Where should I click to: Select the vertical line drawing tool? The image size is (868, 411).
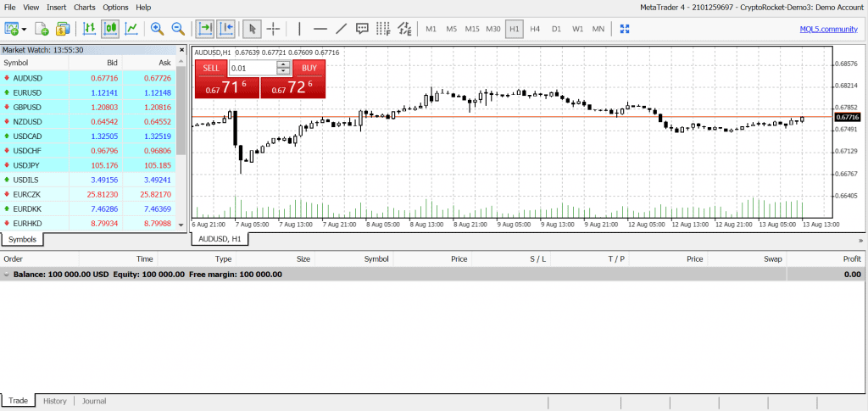299,28
